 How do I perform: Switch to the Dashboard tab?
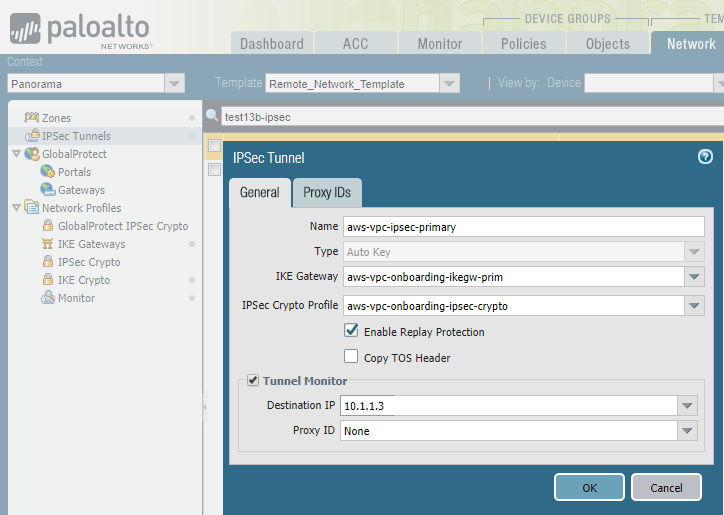click(x=272, y=43)
